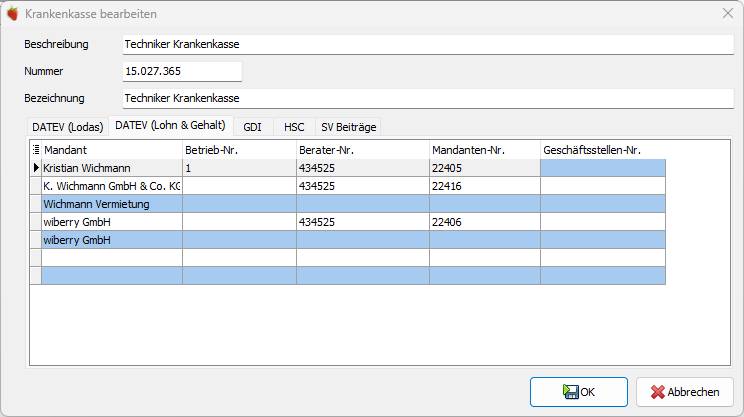Select the Kristian Wichmann mandant cell
The image size is (744, 417).
[112, 168]
